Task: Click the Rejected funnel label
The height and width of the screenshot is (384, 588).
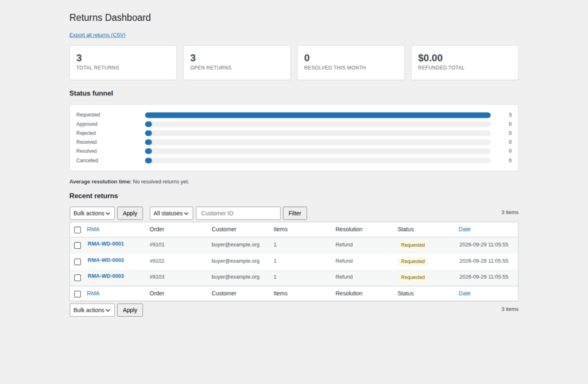Action: pyautogui.click(x=86, y=133)
